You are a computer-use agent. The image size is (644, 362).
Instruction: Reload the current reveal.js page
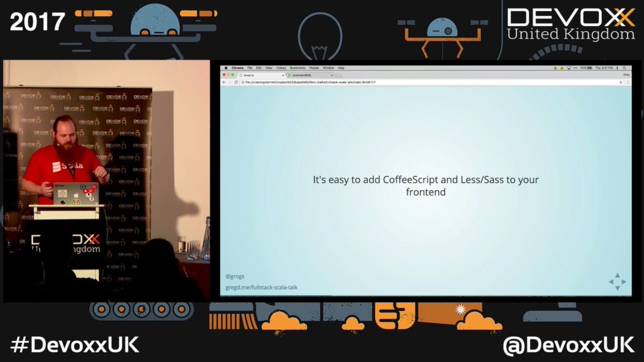[x=237, y=82]
